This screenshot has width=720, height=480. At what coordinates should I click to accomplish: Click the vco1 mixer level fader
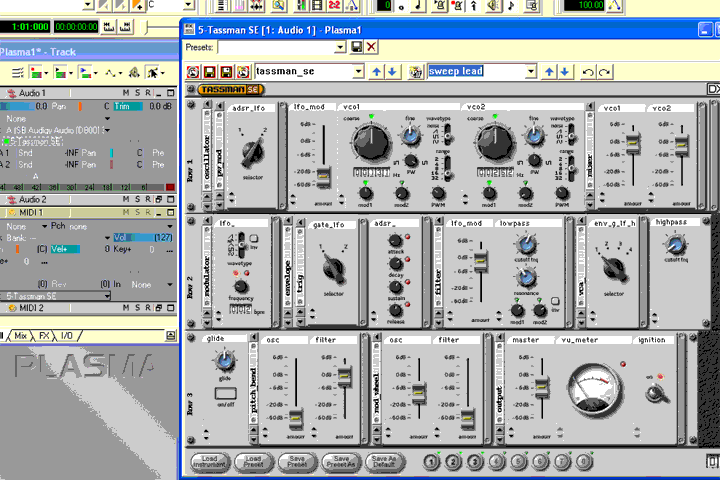633,143
